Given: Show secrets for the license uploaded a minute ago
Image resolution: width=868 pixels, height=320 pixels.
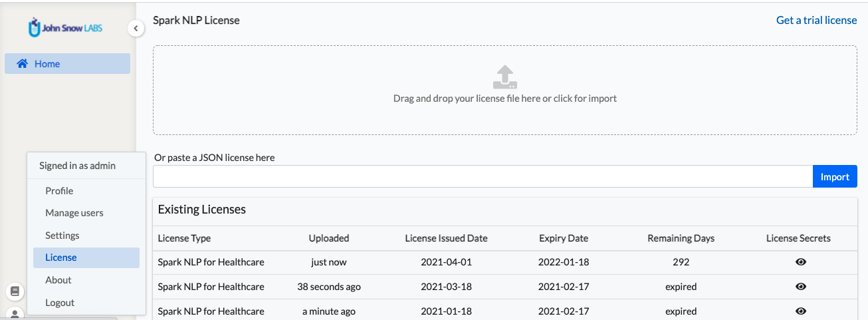Looking at the screenshot, I should (x=801, y=311).
